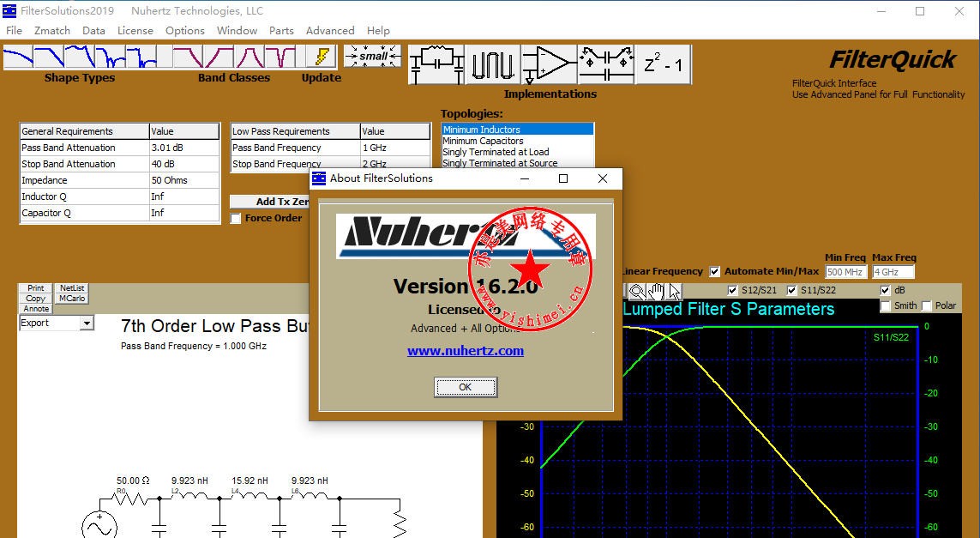Click the Stop Band Attenuation 40 dB value
Screen dimensions: 980x538
click(184, 164)
